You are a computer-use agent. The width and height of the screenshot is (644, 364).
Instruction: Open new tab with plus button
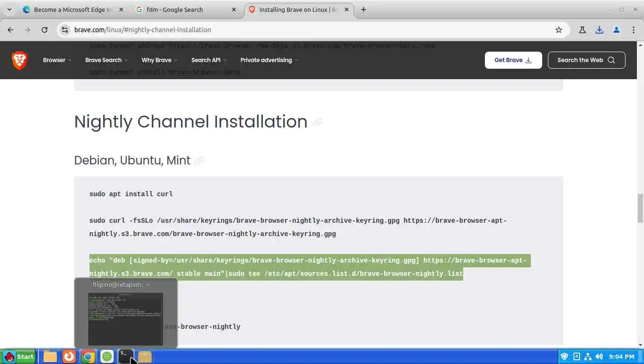(x=364, y=9)
